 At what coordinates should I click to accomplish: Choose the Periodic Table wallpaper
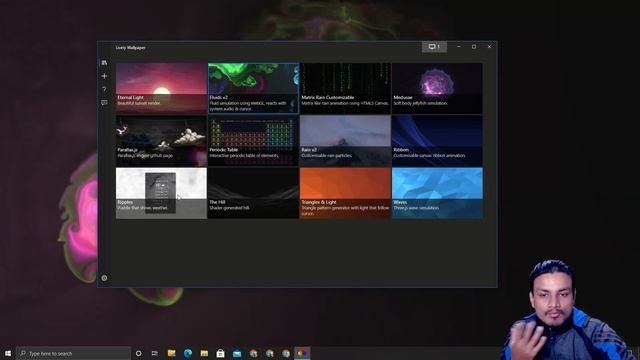point(253,141)
